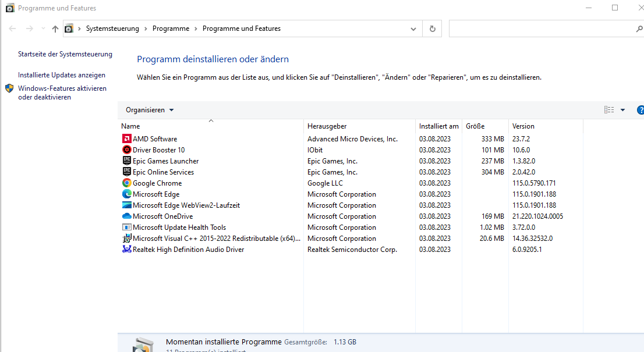Click the search magnifier icon
The image size is (644, 352).
(639, 29)
